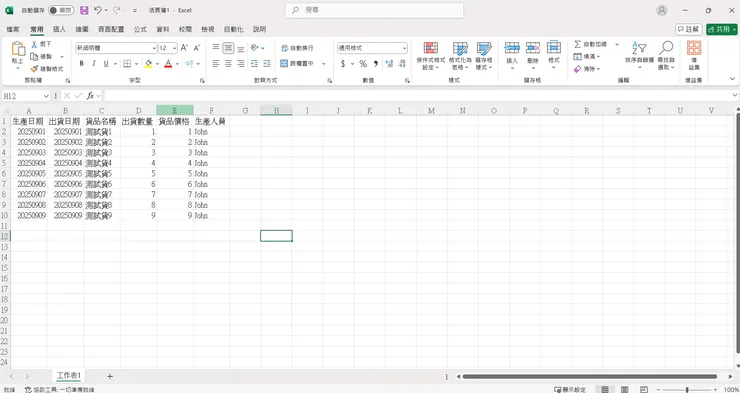The width and height of the screenshot is (740, 393).
Task: Apply the percent style (%) format
Action: [x=363, y=63]
